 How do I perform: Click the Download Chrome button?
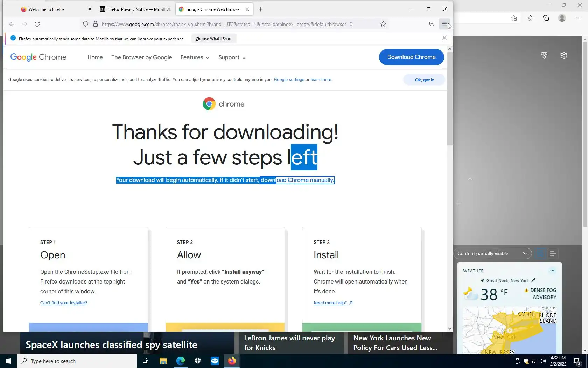tap(412, 57)
